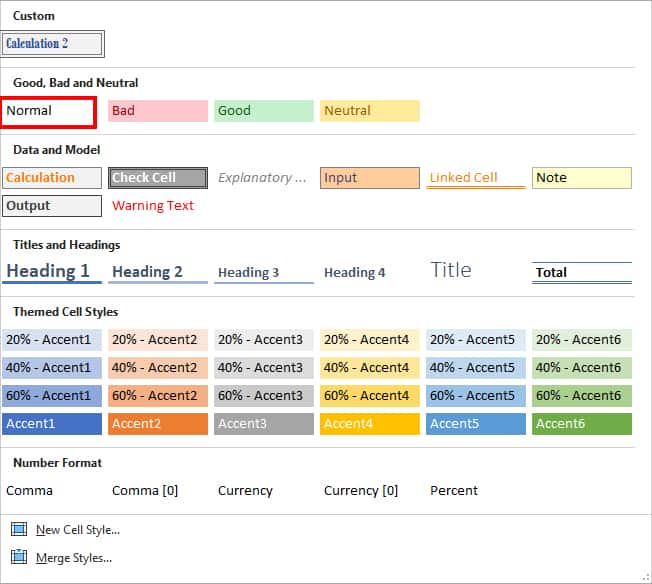Apply the Good cell style
Screen dimensions: 652x584
[264, 111]
